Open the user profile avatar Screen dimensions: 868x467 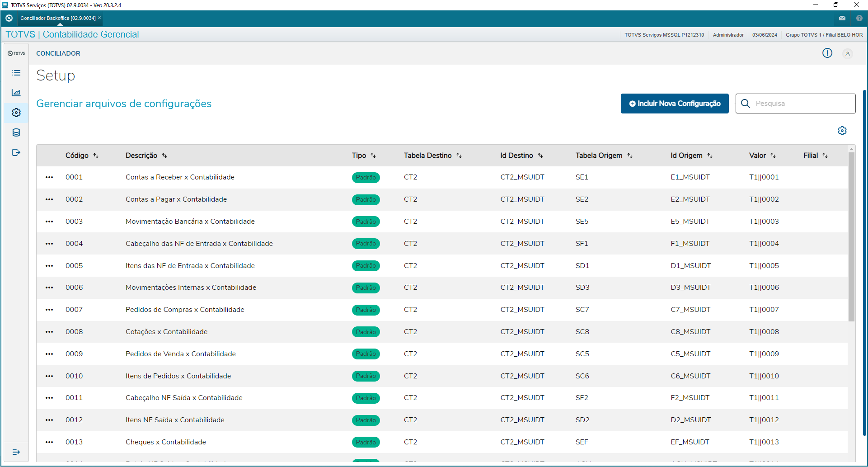coord(848,54)
